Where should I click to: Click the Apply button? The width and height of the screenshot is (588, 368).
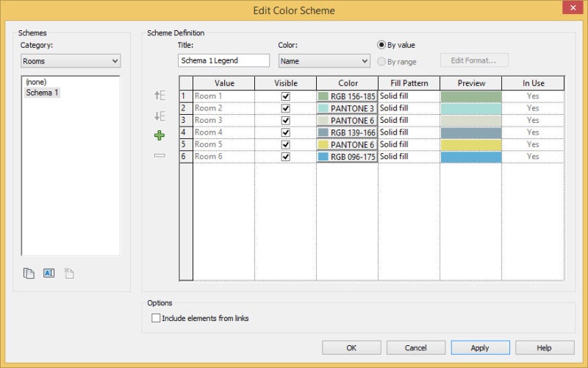pyautogui.click(x=481, y=347)
